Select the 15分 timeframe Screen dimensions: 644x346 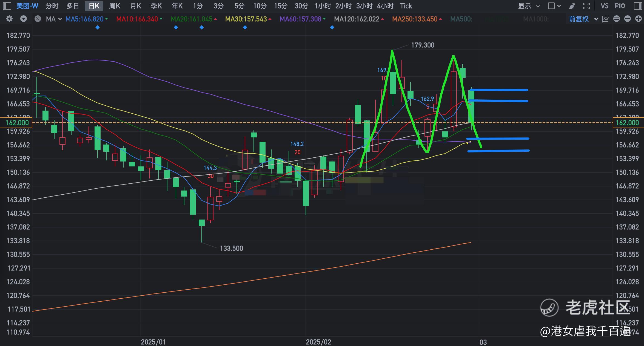click(281, 6)
